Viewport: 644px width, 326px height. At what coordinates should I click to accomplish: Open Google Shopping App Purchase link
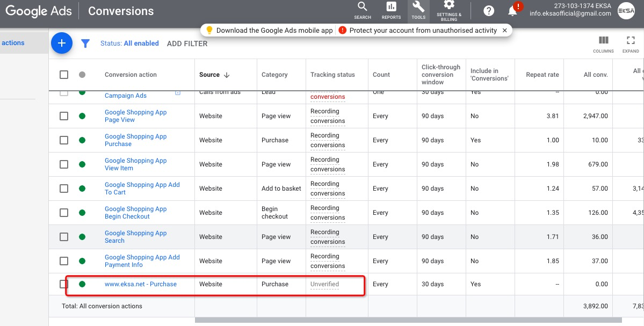[135, 140]
